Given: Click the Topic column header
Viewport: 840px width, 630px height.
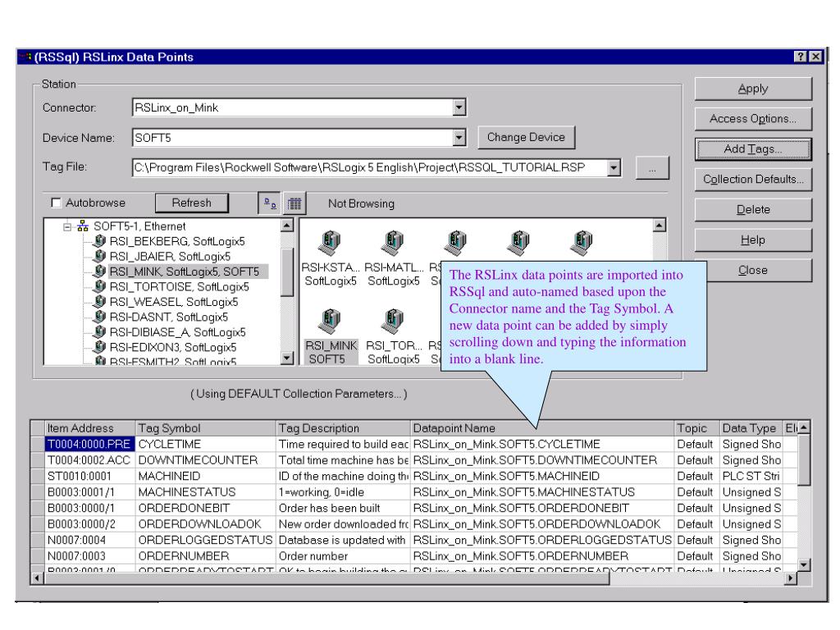Looking at the screenshot, I should 696,428.
